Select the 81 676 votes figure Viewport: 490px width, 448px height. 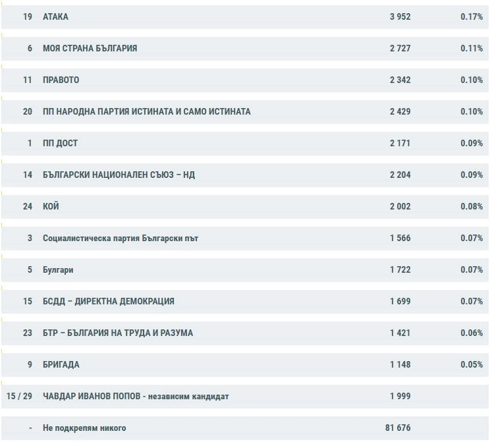398,428
